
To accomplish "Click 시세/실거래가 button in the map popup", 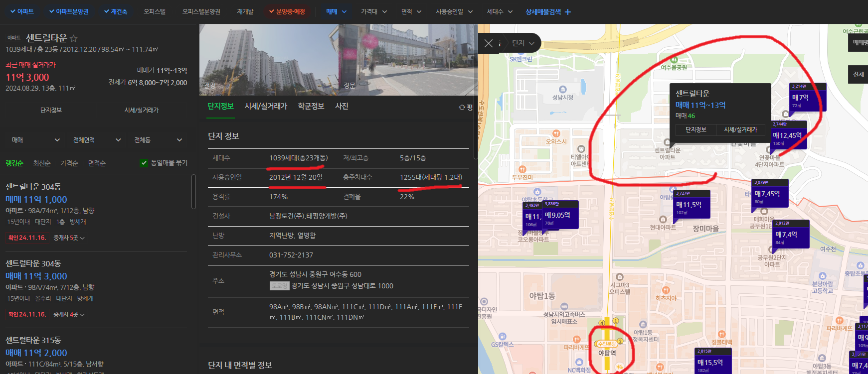I will click(x=740, y=129).
